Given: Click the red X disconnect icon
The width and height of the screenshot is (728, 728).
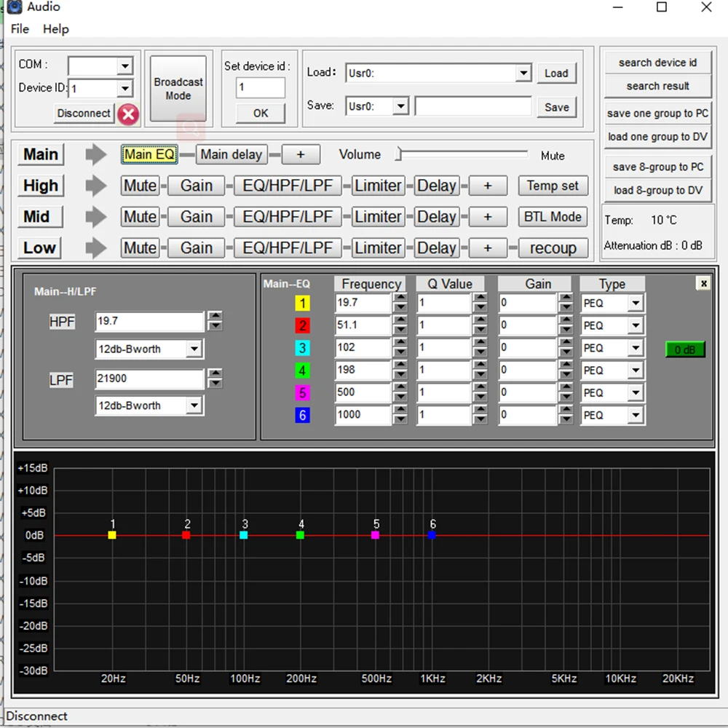Looking at the screenshot, I should click(x=128, y=114).
